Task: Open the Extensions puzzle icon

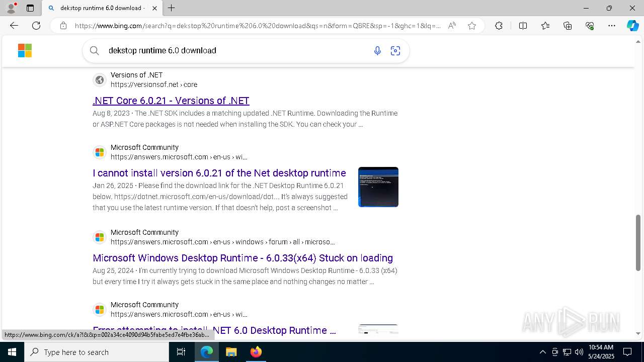Action: click(499, 26)
